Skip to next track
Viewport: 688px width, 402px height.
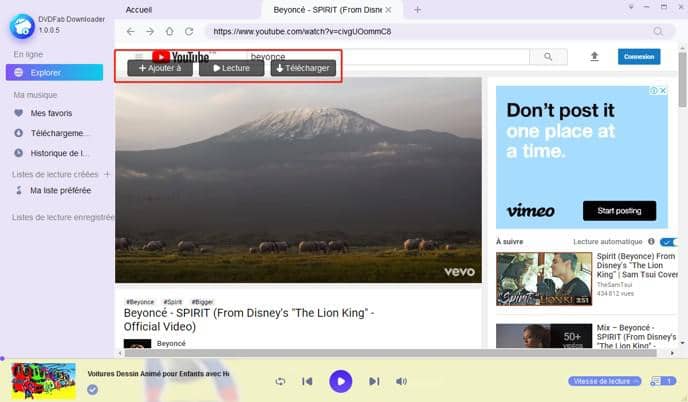[x=374, y=381]
